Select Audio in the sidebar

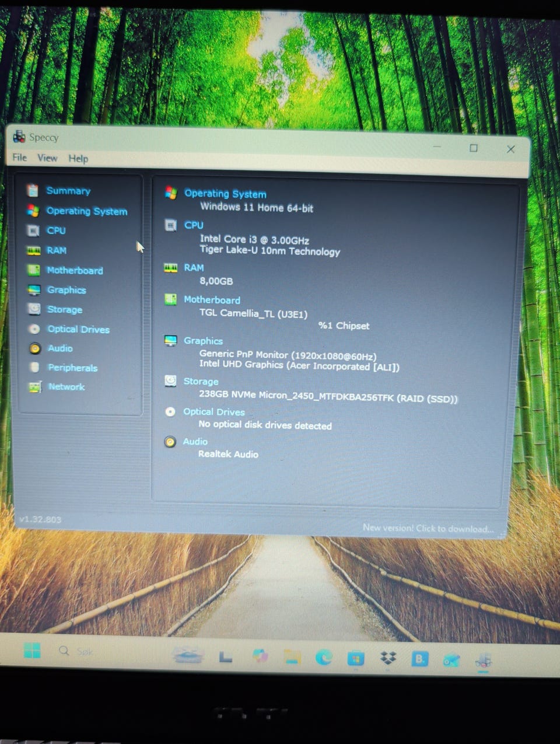(x=60, y=348)
